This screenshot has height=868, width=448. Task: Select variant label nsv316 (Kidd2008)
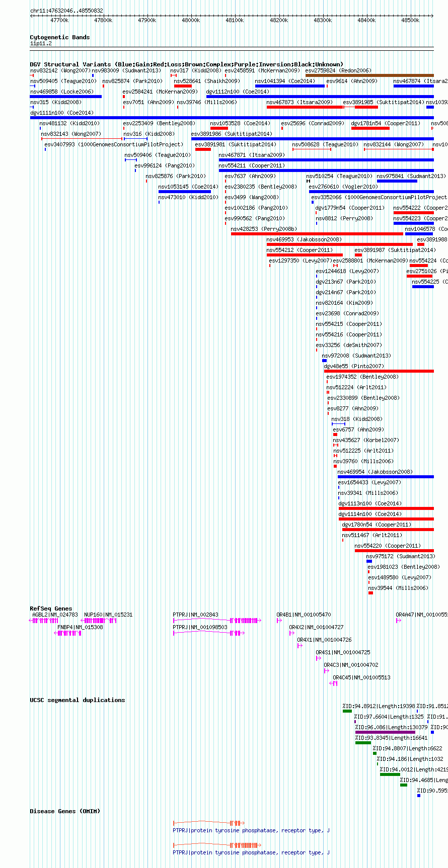tap(149, 134)
